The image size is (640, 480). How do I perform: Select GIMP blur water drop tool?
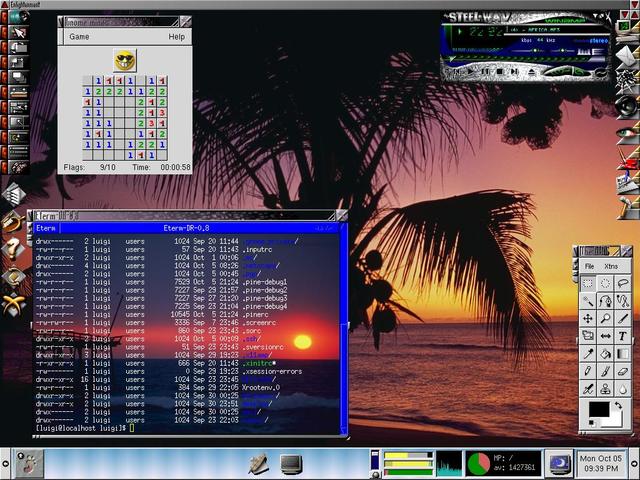623,389
